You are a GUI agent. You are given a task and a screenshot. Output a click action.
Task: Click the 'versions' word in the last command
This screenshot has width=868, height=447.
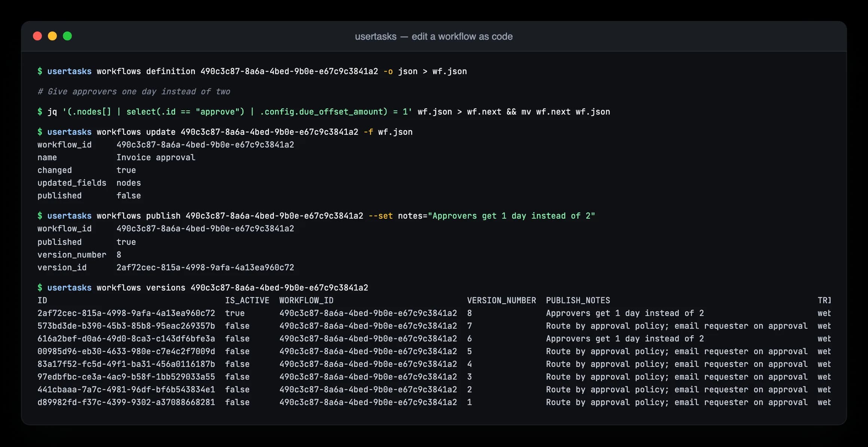(x=165, y=288)
